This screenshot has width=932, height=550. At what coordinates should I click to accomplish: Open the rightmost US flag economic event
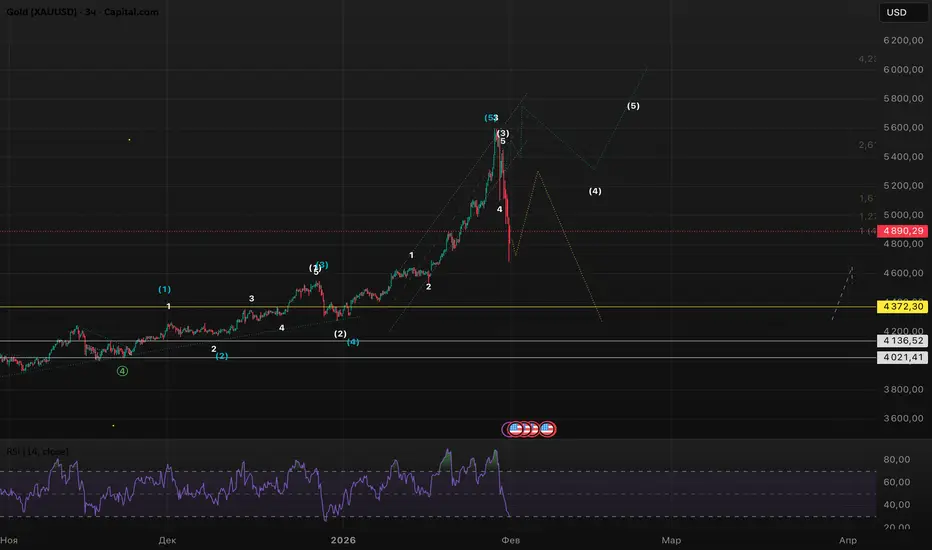[x=547, y=429]
